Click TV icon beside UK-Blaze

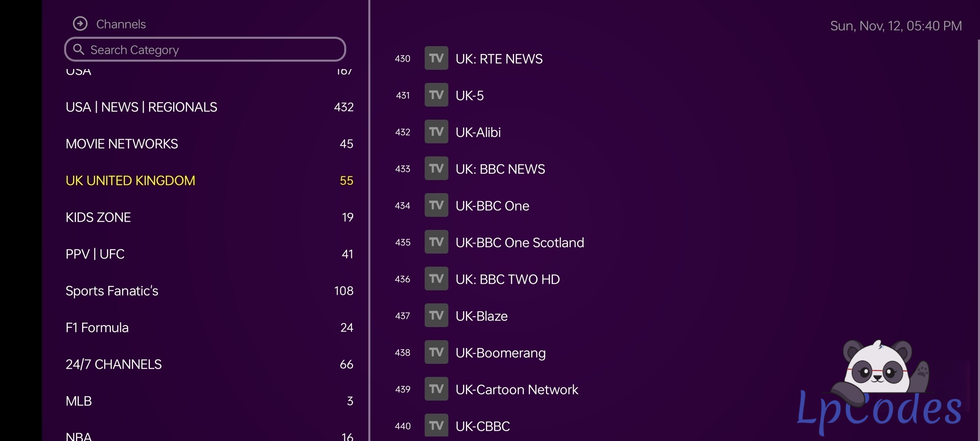click(x=436, y=316)
